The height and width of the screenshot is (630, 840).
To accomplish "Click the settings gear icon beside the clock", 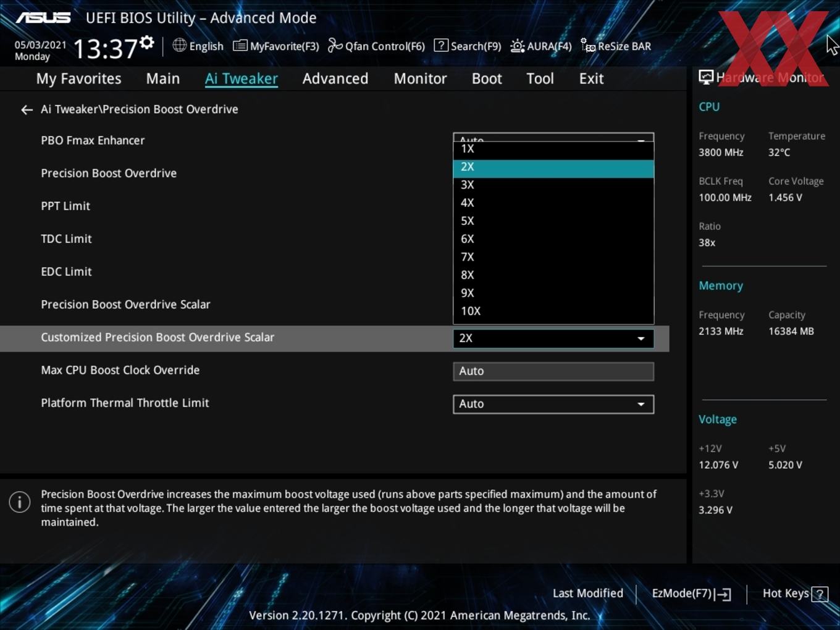I will [147, 43].
